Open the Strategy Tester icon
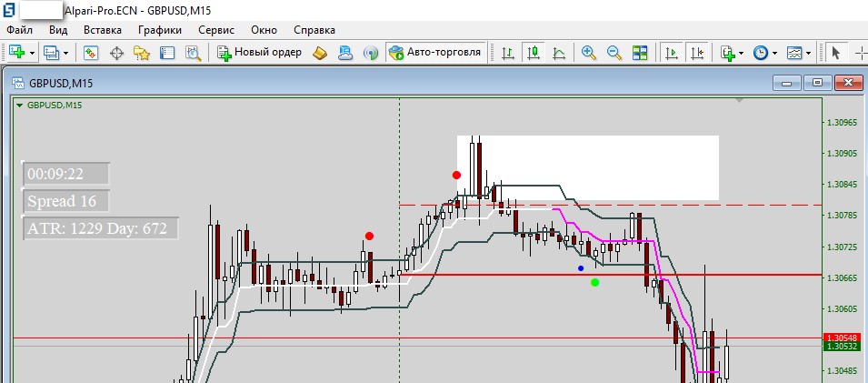868x383 pixels. [193, 53]
